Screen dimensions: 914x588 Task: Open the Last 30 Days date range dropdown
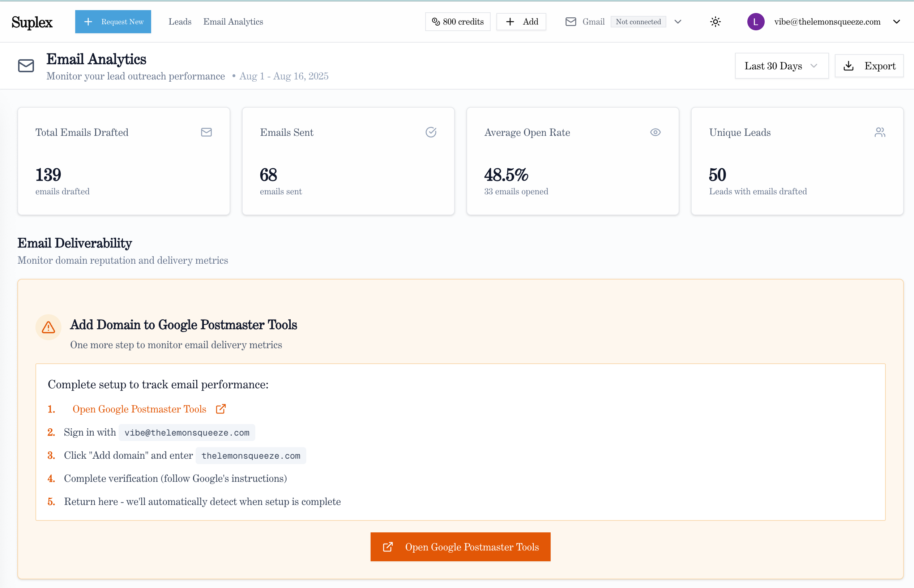click(781, 66)
